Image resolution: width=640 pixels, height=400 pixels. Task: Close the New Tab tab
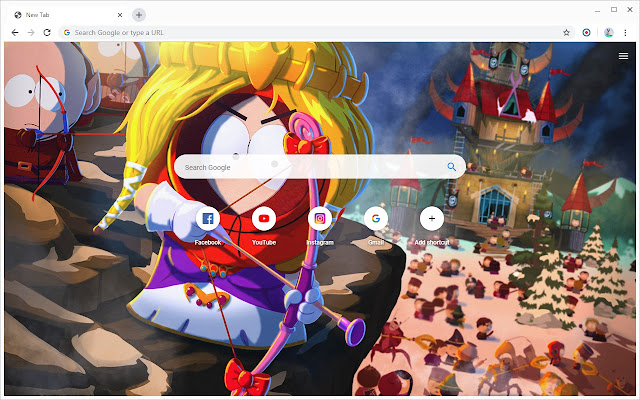(x=120, y=15)
